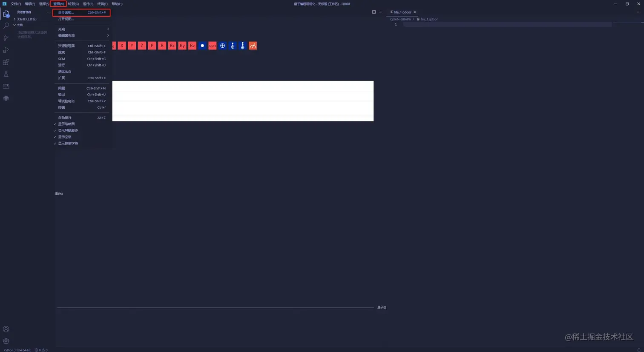Open the Accounts icon in activity bar
The height and width of the screenshot is (352, 644).
[6, 329]
